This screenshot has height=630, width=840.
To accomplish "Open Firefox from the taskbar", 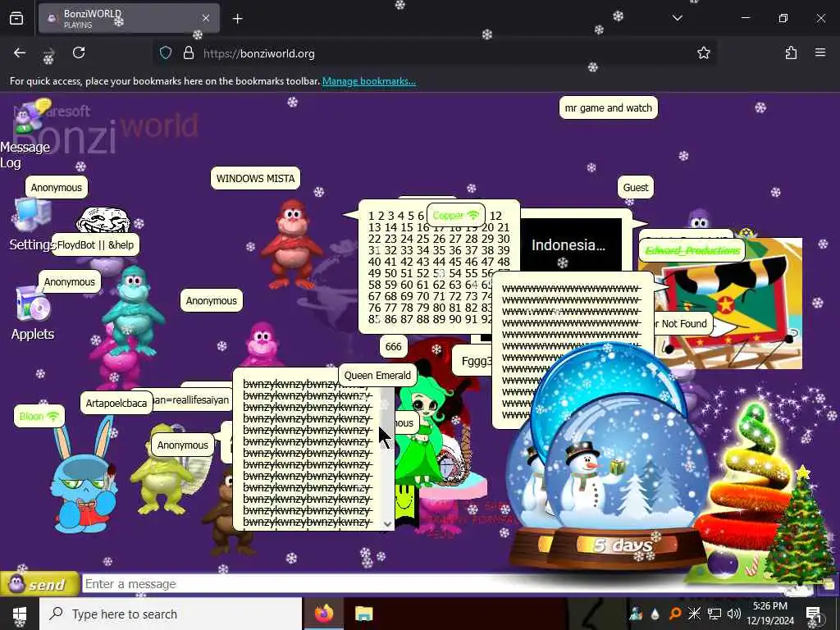I will tap(324, 614).
